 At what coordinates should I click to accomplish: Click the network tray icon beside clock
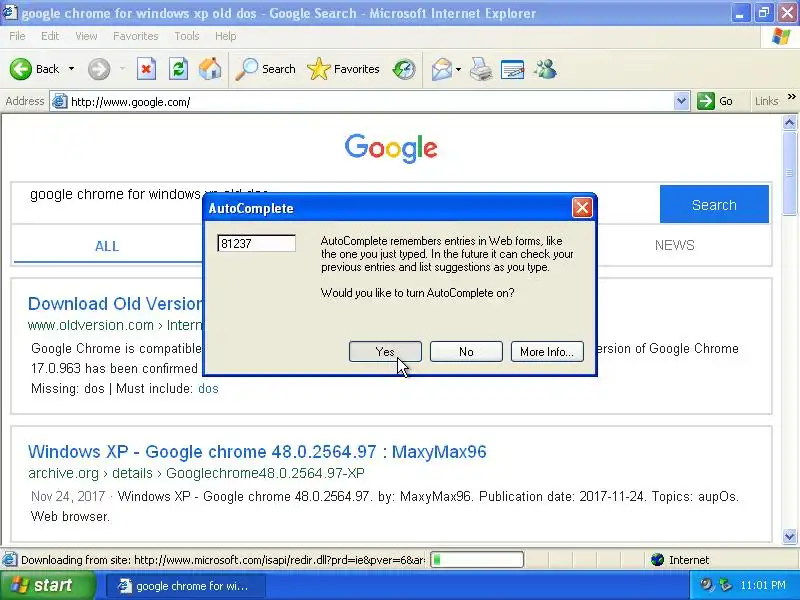[x=725, y=585]
